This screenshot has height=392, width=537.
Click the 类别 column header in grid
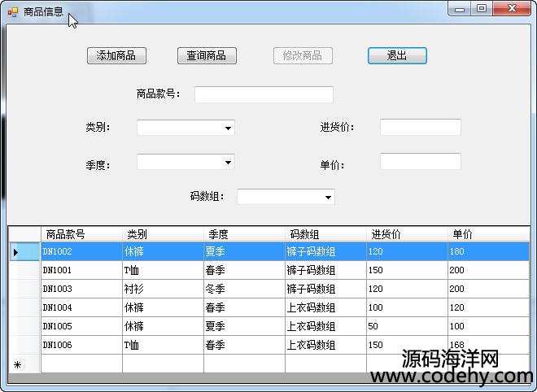pos(163,234)
